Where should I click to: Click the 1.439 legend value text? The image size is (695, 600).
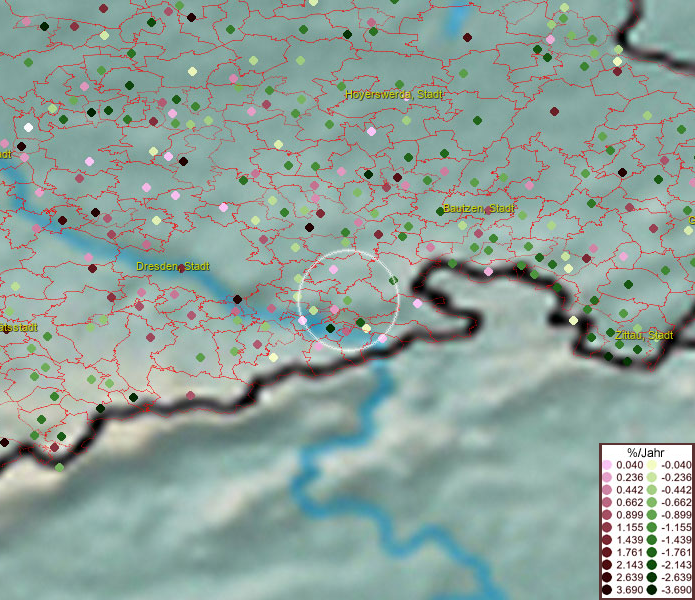pos(630,540)
